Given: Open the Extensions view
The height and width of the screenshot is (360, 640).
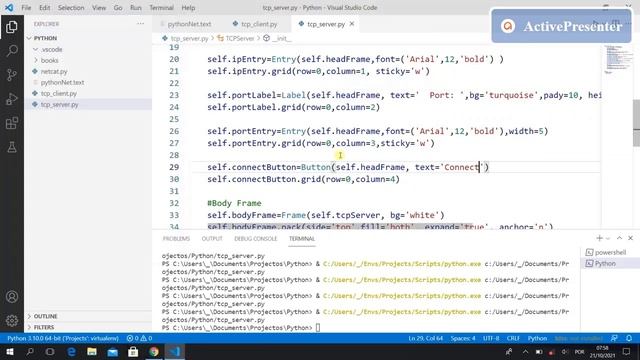Looking at the screenshot, I should click(12, 123).
